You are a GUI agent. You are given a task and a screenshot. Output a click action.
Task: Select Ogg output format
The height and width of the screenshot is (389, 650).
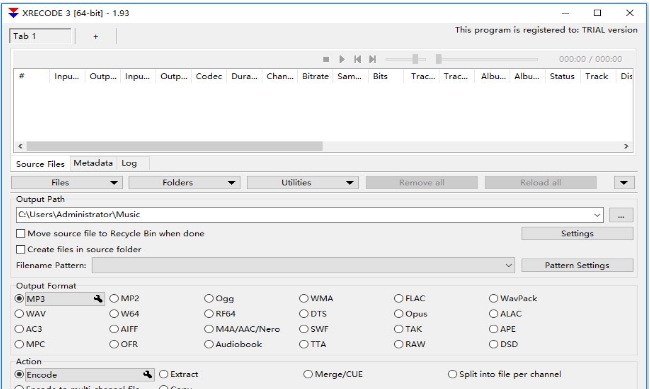click(219, 299)
